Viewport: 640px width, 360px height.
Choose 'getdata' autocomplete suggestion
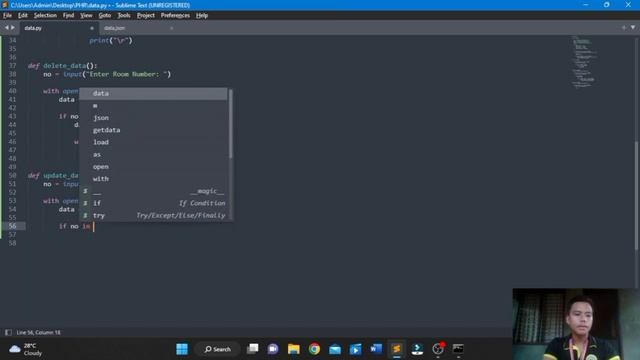153,130
